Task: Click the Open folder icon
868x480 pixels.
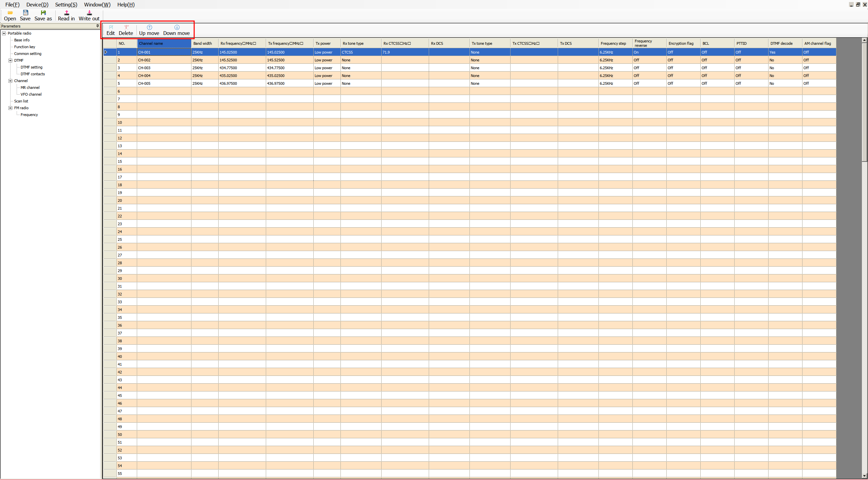Action: click(x=10, y=13)
